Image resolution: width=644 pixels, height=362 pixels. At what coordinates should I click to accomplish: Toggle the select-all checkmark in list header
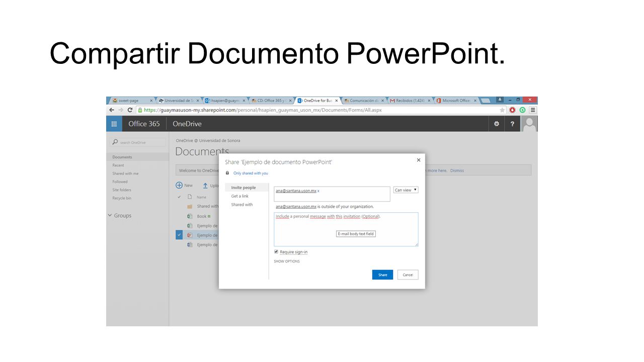[x=179, y=197]
